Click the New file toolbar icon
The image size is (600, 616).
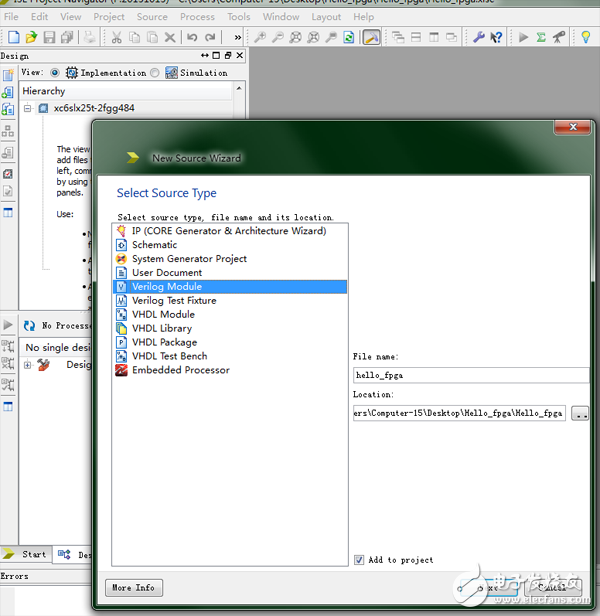pyautogui.click(x=13, y=37)
